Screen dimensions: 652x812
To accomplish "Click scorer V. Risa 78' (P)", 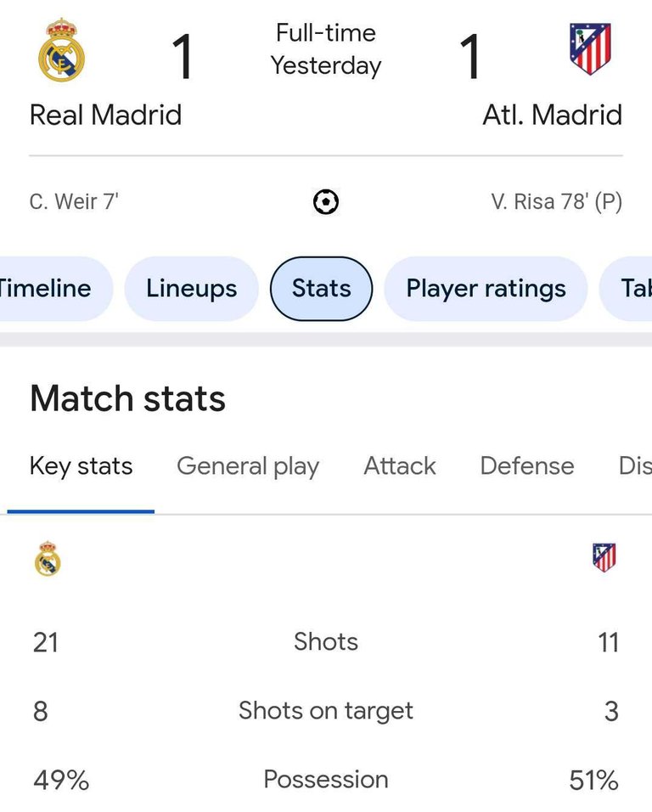I will tap(556, 202).
